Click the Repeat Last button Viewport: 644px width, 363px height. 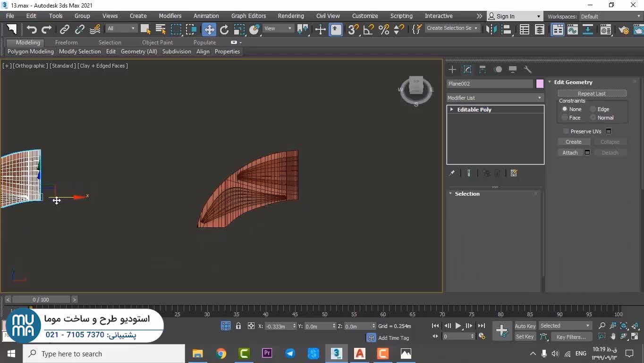pos(592,94)
